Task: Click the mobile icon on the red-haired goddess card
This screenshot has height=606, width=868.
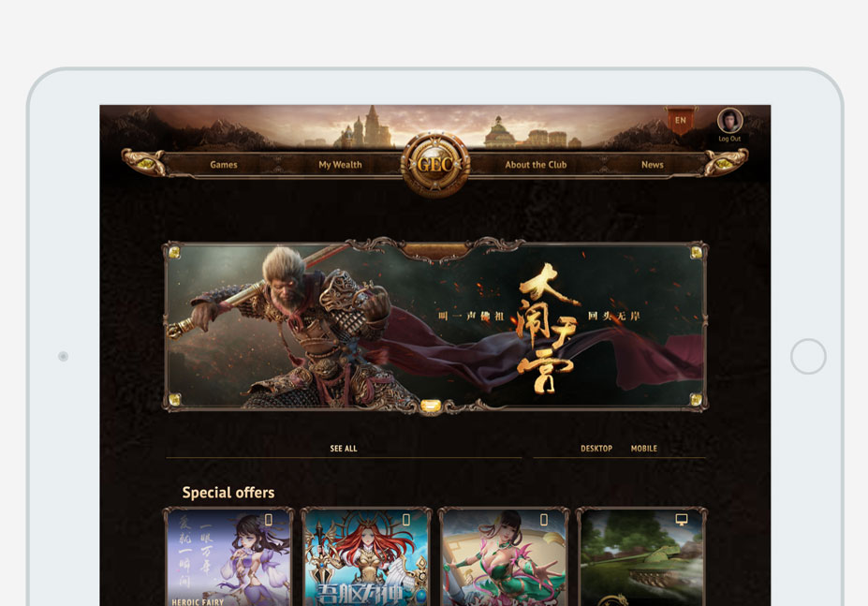Action: tap(405, 520)
